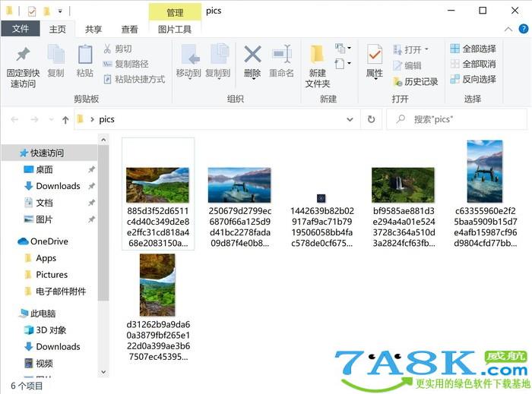
Task: Select Quick access (快速访问) in sidebar
Action: [x=49, y=153]
